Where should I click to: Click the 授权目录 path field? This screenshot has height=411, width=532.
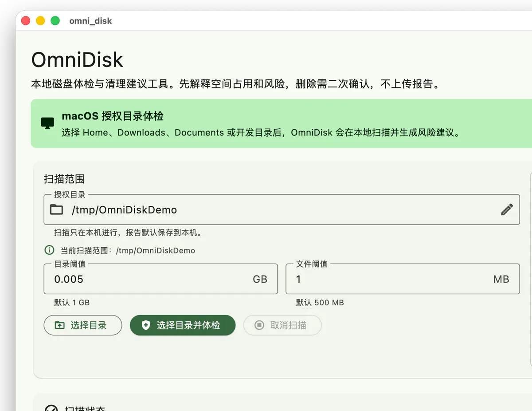coord(282,209)
